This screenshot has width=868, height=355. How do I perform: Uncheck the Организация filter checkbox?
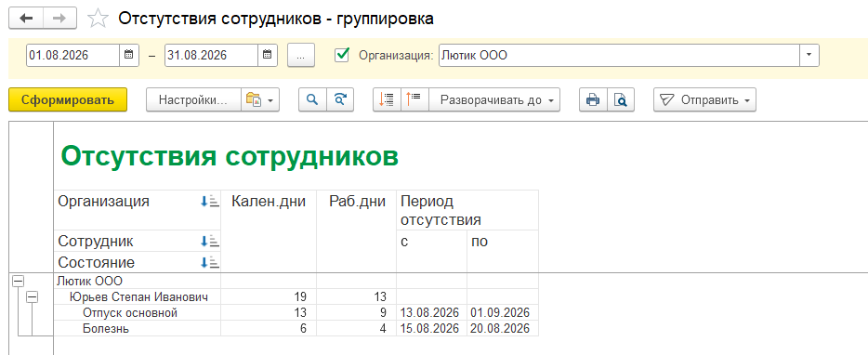pyautogui.click(x=342, y=54)
